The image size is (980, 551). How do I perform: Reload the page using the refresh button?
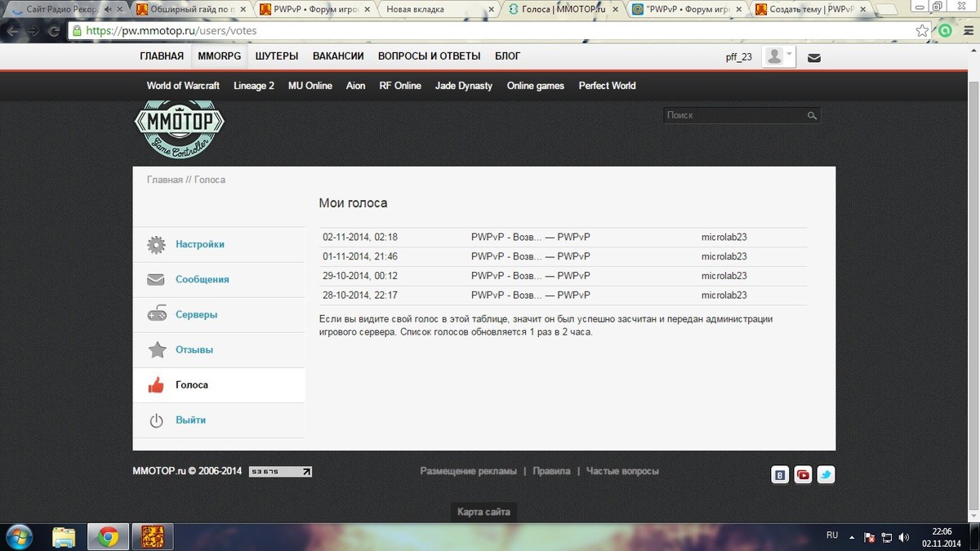[x=54, y=31]
